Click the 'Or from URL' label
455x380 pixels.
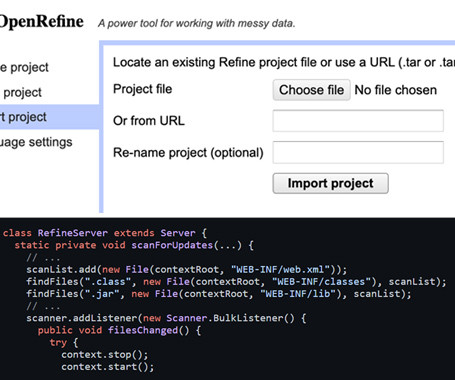click(x=149, y=121)
